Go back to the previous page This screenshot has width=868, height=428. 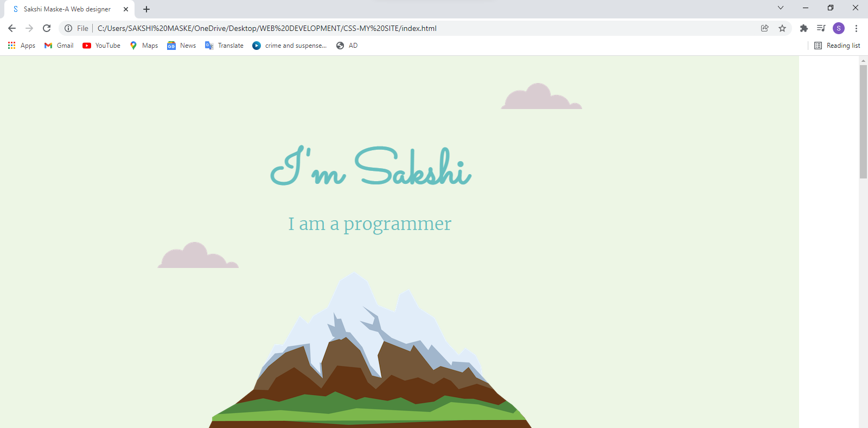tap(12, 28)
